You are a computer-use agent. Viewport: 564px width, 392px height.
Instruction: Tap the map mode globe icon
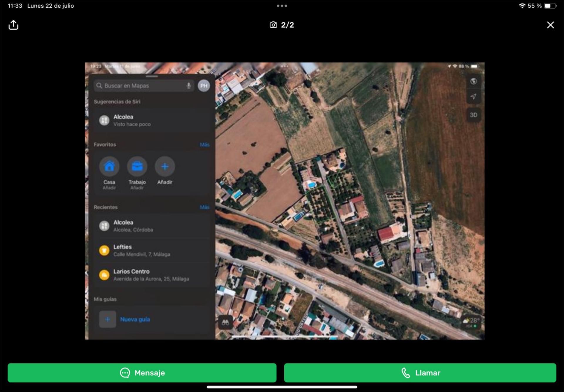pyautogui.click(x=473, y=81)
